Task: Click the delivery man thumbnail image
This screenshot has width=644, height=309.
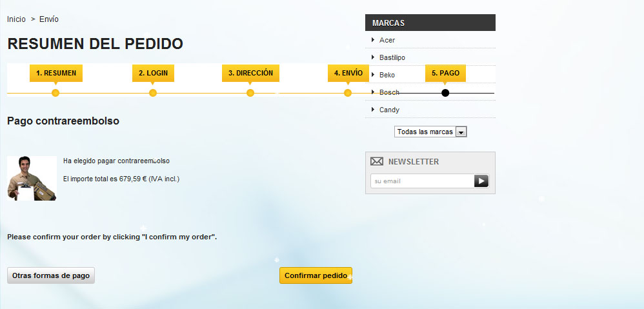Action: pos(32,178)
